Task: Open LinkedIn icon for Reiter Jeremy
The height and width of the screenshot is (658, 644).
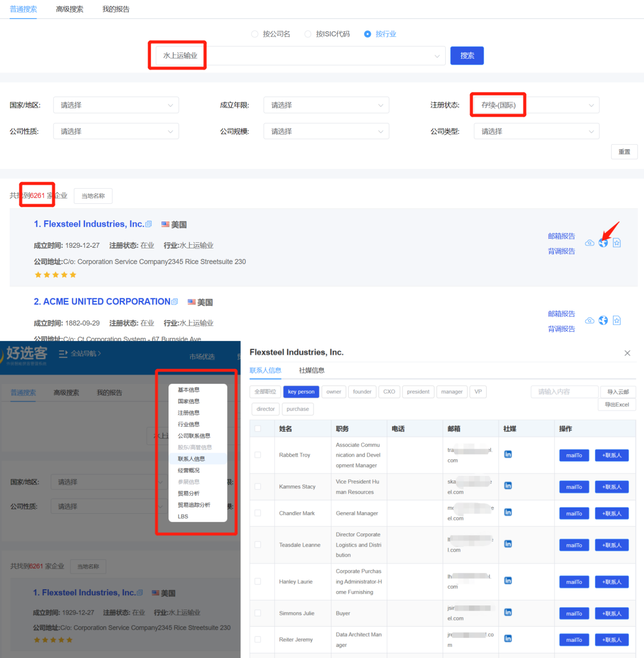Action: pyautogui.click(x=508, y=639)
